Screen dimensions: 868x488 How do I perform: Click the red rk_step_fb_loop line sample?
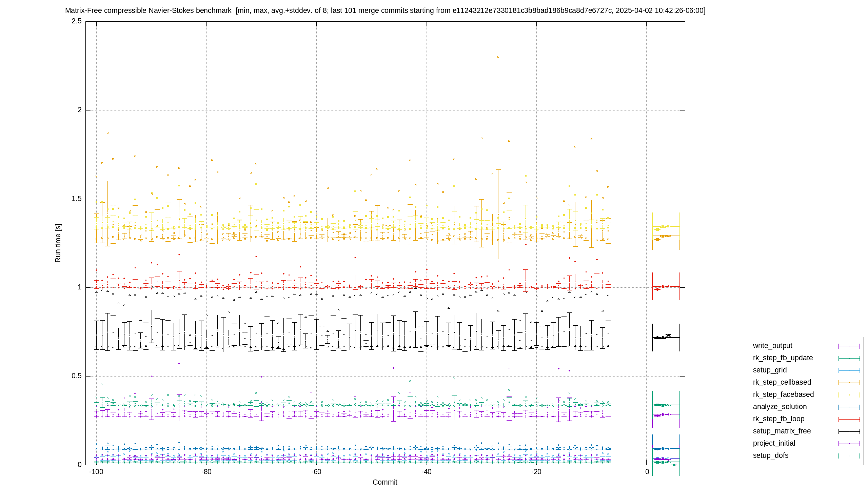[849, 419]
